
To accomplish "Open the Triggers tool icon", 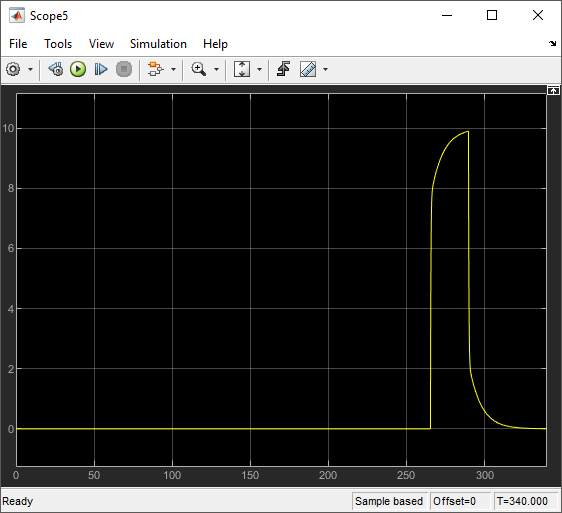I will coord(284,69).
